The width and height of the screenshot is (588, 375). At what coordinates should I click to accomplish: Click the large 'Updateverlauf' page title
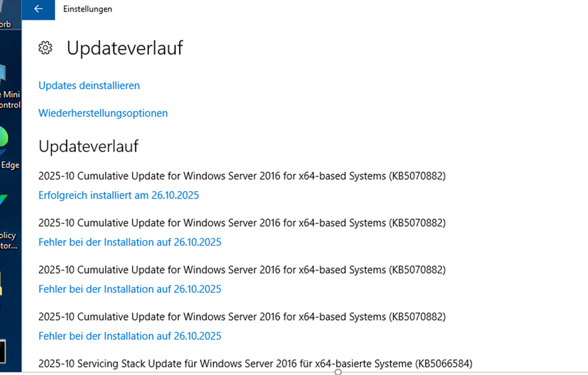click(125, 48)
